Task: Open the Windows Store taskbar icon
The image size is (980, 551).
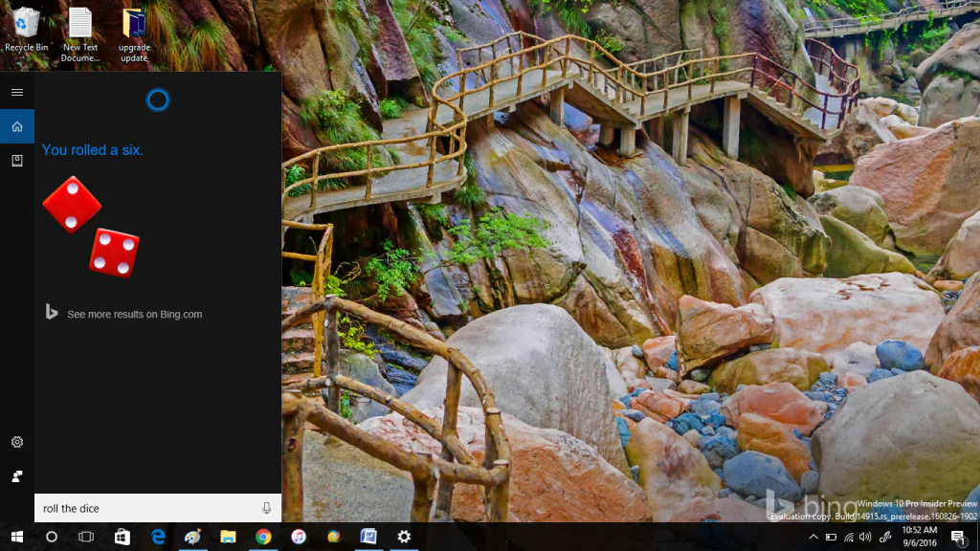Action: (122, 537)
